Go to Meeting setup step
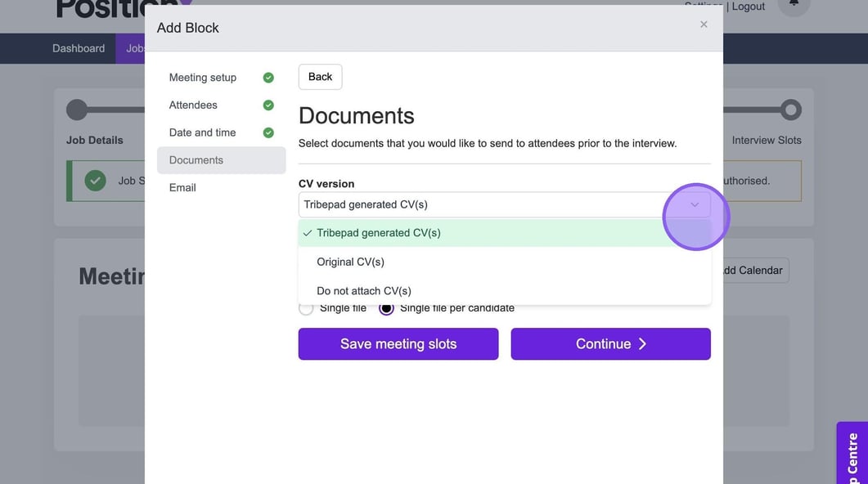Image resolution: width=868 pixels, height=484 pixels. 202,78
